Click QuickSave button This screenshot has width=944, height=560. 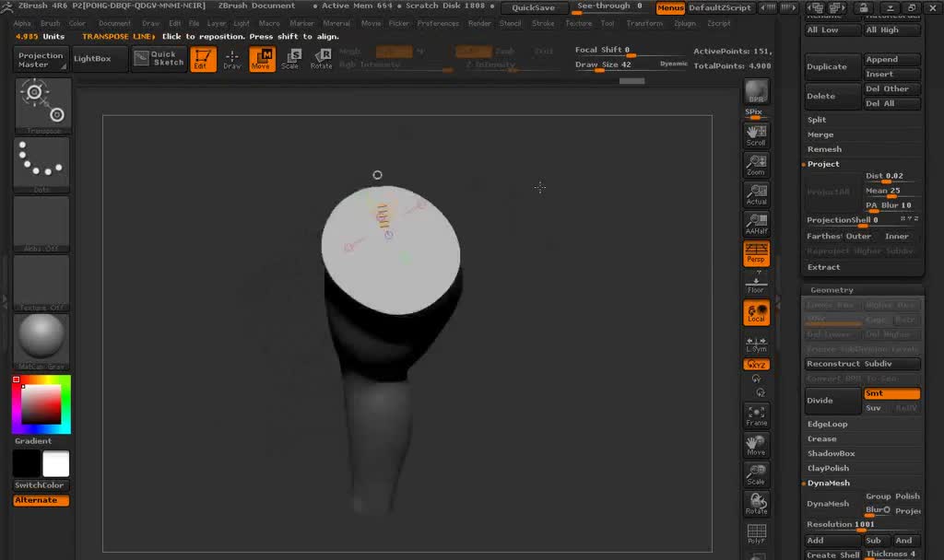pos(534,7)
